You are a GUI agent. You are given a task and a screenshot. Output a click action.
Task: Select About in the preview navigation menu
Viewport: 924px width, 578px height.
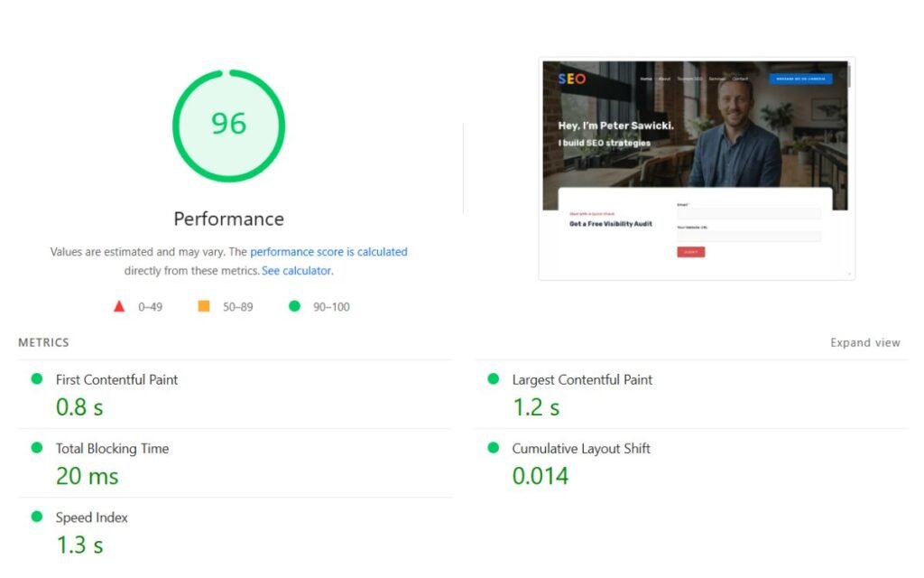(662, 79)
